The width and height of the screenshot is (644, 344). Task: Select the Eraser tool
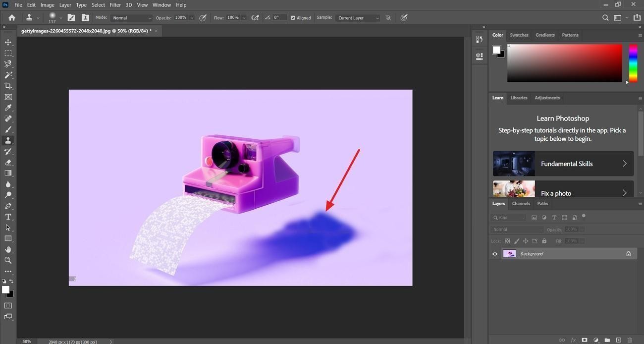point(8,162)
